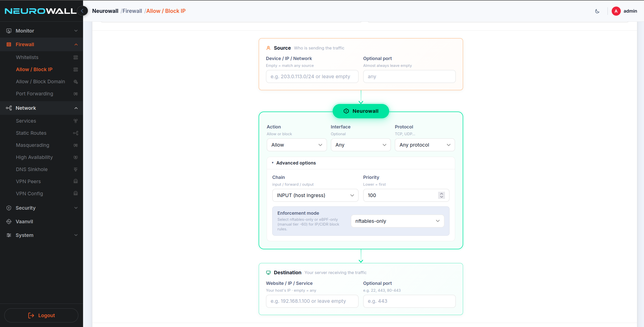Click the Logout arrow icon
Image resolution: width=644 pixels, height=327 pixels.
coord(31,315)
